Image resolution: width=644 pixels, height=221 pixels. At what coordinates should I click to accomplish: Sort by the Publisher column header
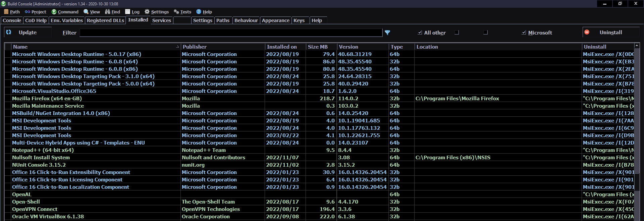click(x=223, y=47)
